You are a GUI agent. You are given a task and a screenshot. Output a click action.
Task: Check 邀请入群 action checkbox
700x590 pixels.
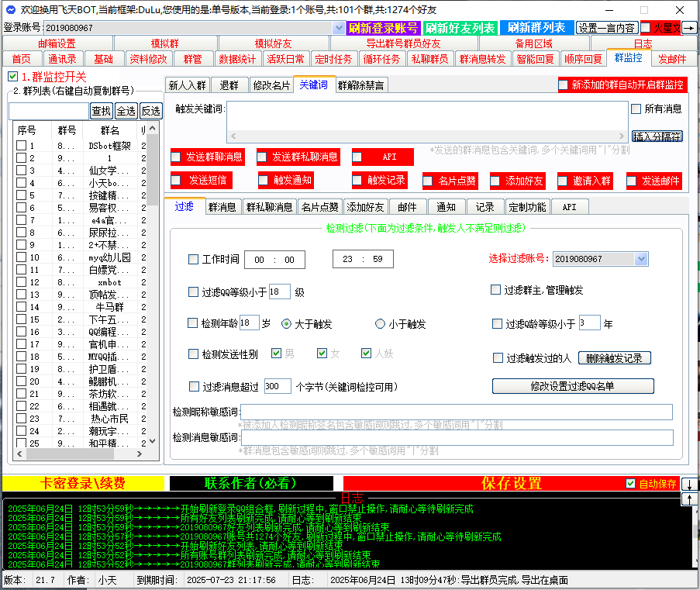tap(563, 181)
